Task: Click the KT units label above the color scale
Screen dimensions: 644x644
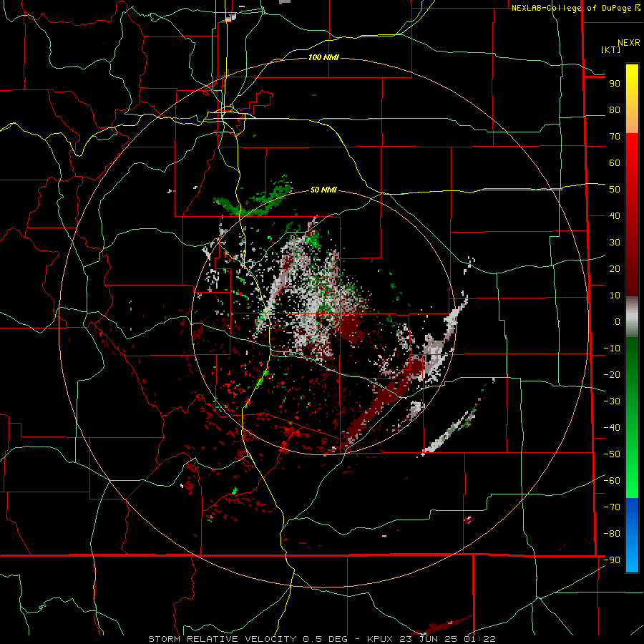Action: click(611, 49)
